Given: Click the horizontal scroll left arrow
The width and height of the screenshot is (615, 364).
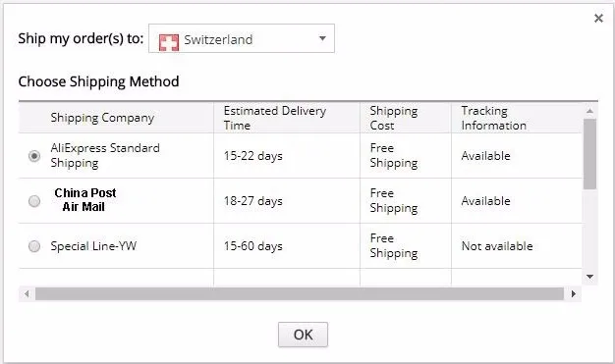Looking at the screenshot, I should (x=27, y=293).
